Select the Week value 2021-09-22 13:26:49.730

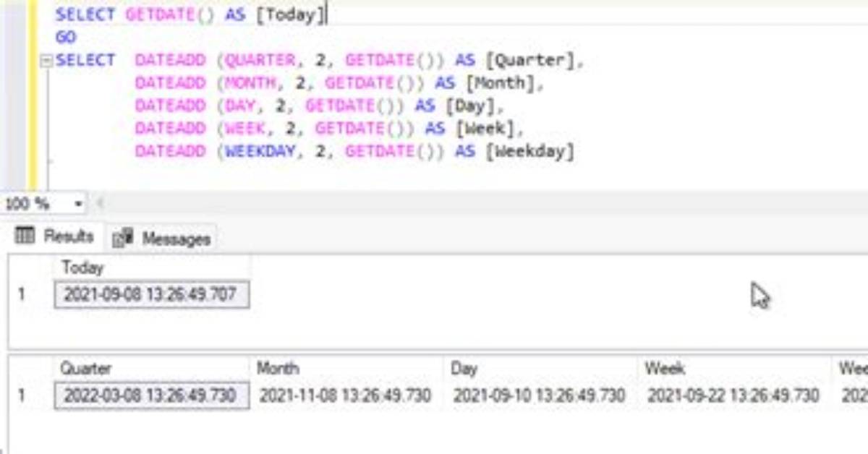click(x=733, y=395)
